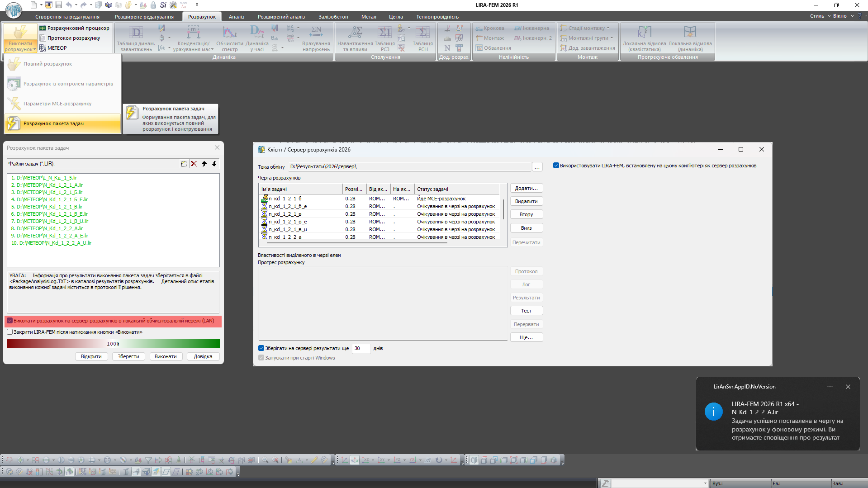Click the Додати... button in server queue
Image resolution: width=868 pixels, height=488 pixels.
point(526,188)
